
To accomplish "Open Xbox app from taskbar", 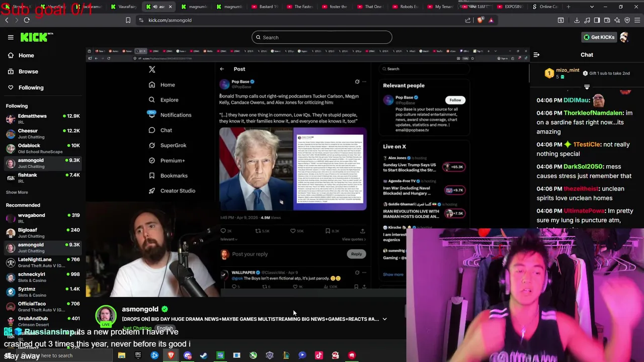I will [x=253, y=355].
